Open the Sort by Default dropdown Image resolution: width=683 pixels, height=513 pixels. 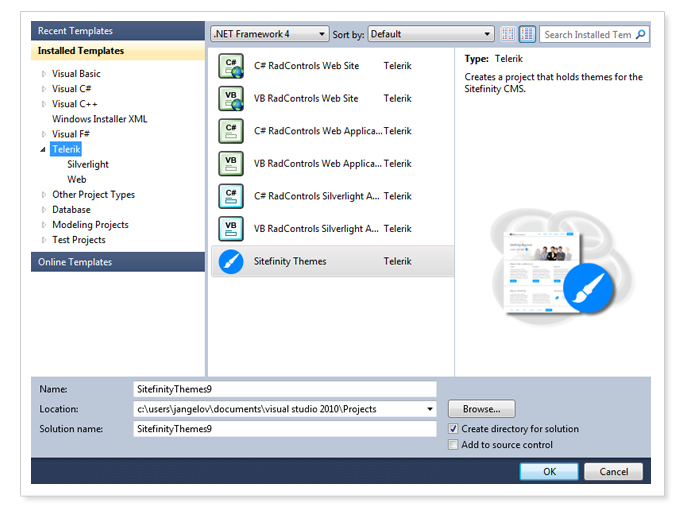[x=431, y=34]
